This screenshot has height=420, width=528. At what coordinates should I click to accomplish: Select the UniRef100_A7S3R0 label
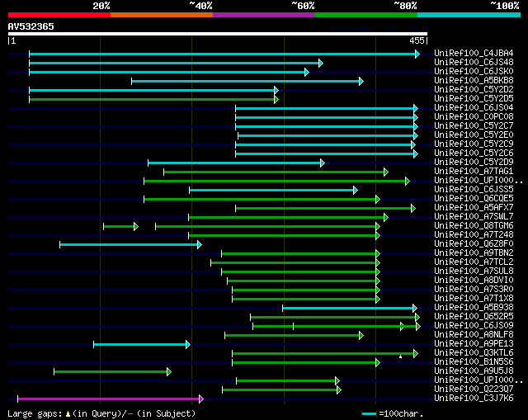[x=474, y=290]
